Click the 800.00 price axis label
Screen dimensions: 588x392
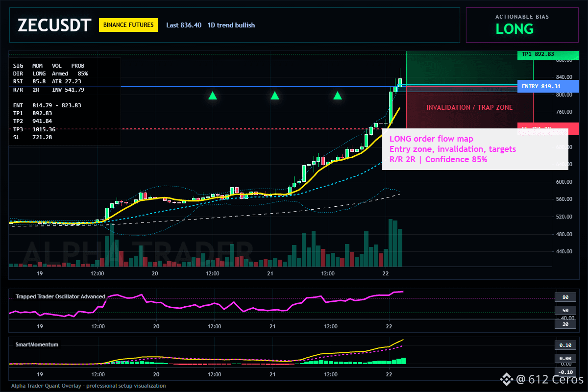pos(564,95)
